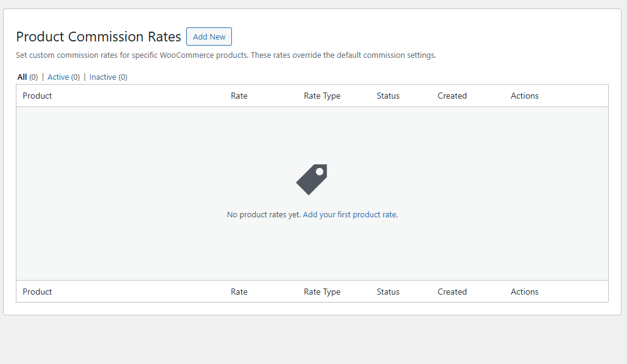Click the tag icon in the empty state
627x364 pixels.
click(311, 180)
